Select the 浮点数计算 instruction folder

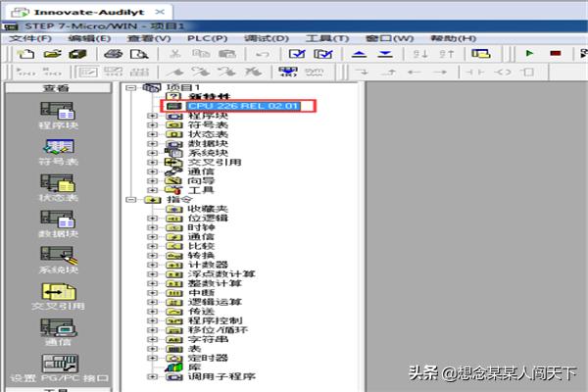pos(221,273)
